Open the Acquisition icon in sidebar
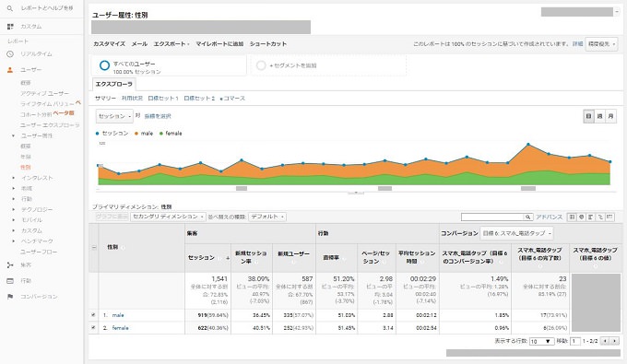This screenshot has height=364, width=627. (x=10, y=264)
